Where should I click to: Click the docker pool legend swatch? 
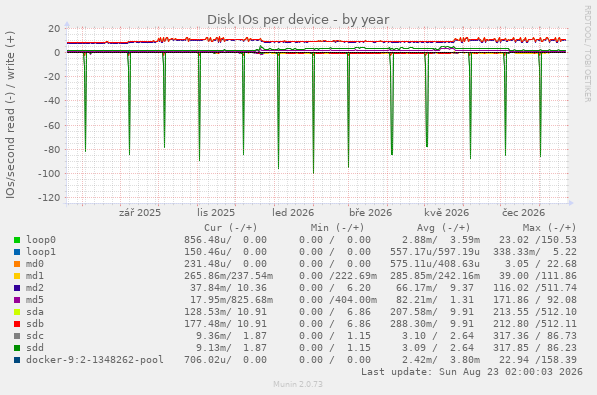pyautogui.click(x=17, y=360)
